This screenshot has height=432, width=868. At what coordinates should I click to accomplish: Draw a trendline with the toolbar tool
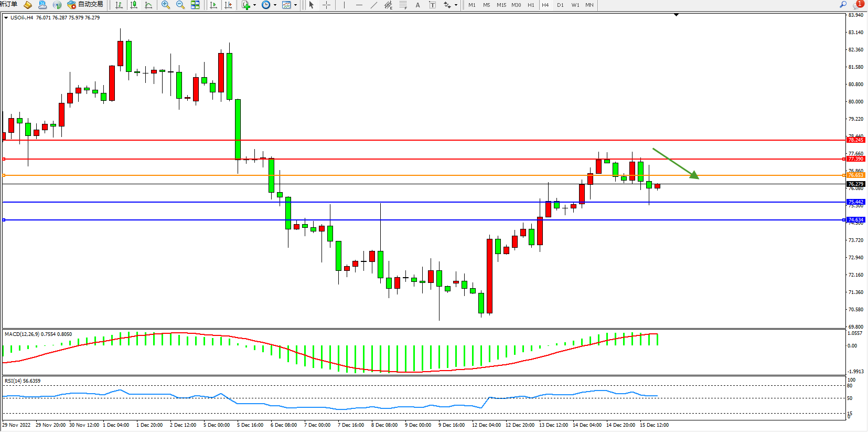click(373, 5)
